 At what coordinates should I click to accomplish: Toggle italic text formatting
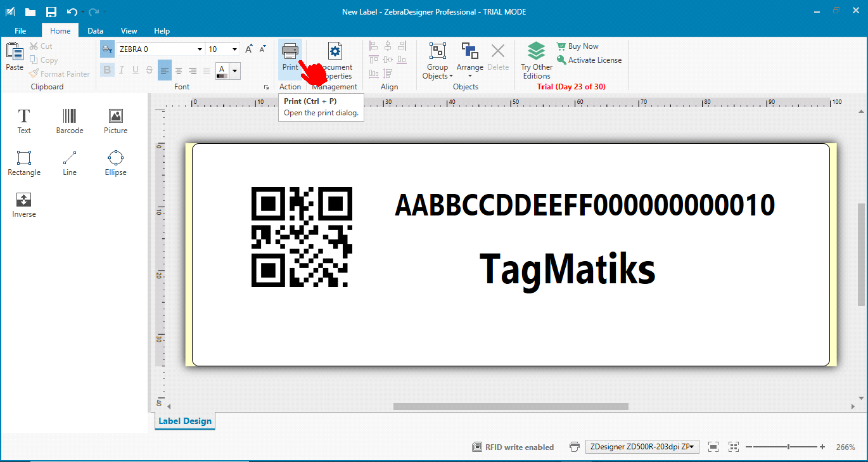click(121, 70)
